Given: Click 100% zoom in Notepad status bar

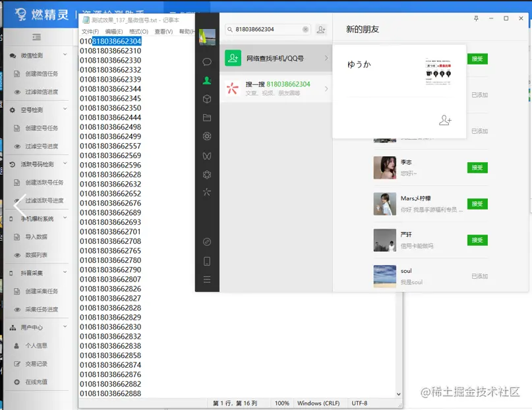Looking at the screenshot, I should click(x=282, y=403).
